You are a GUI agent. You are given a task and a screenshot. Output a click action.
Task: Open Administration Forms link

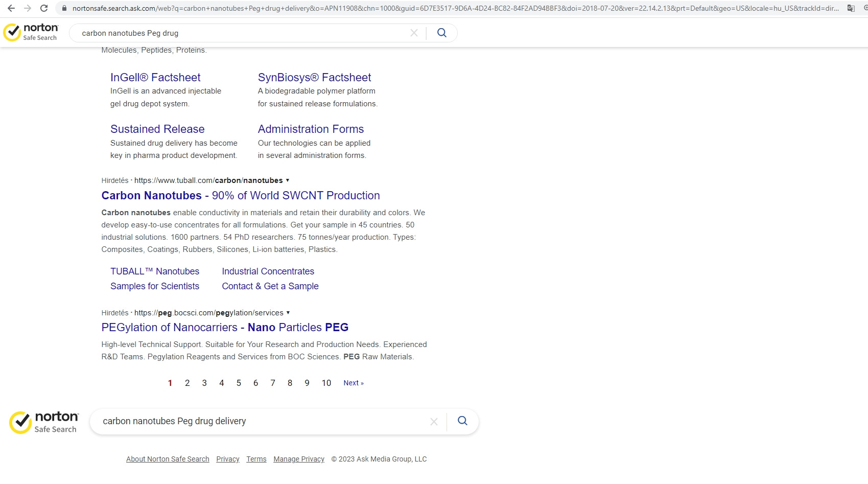311,129
